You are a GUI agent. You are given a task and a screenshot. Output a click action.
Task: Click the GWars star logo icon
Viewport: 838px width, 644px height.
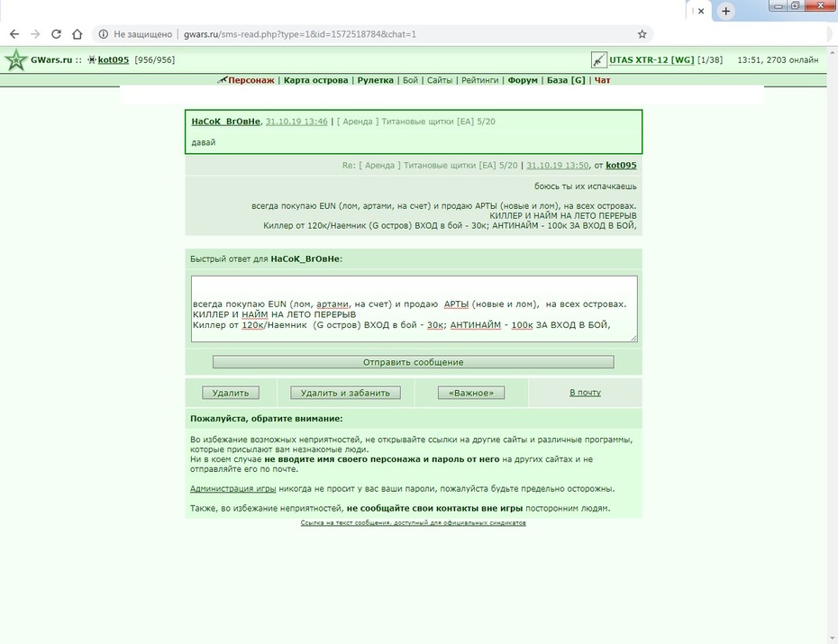click(16, 59)
